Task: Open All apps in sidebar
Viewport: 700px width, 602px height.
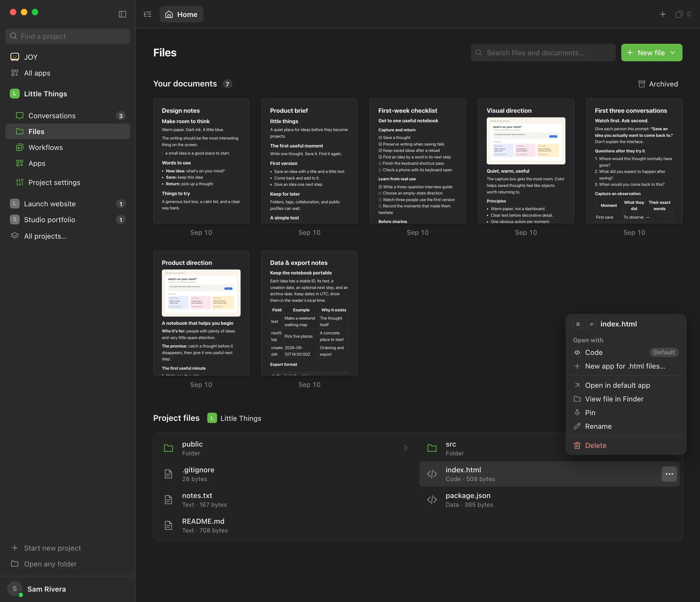Action: pos(68,73)
